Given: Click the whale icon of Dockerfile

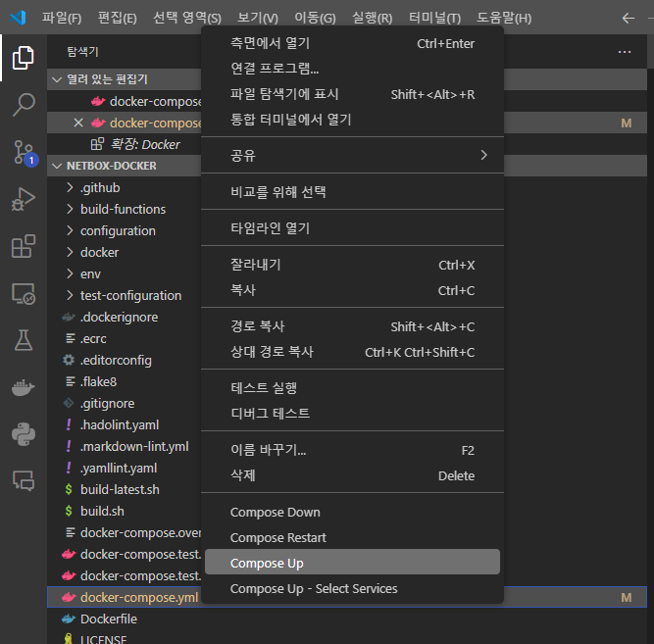Looking at the screenshot, I should click(x=69, y=619).
